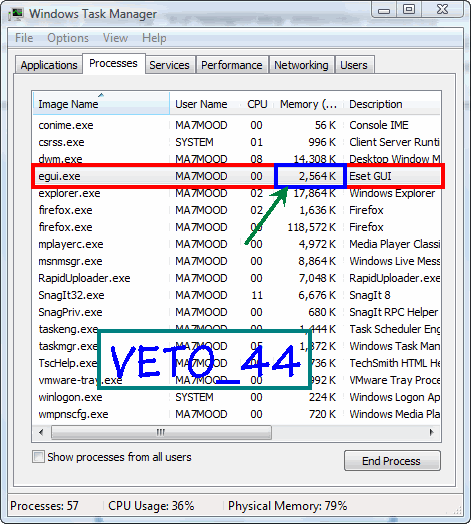Select the SnagIt32.exe process

pos(237,295)
